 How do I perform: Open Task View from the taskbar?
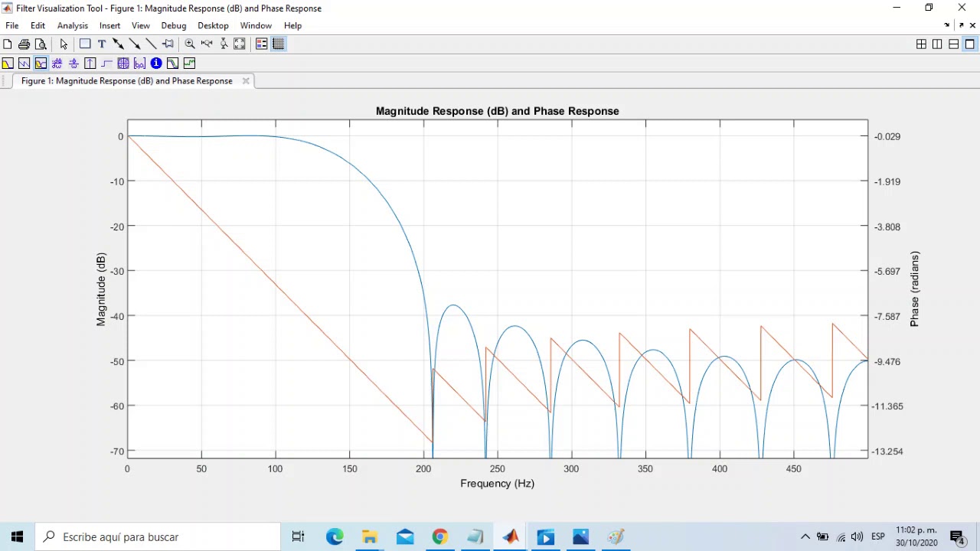(299, 536)
